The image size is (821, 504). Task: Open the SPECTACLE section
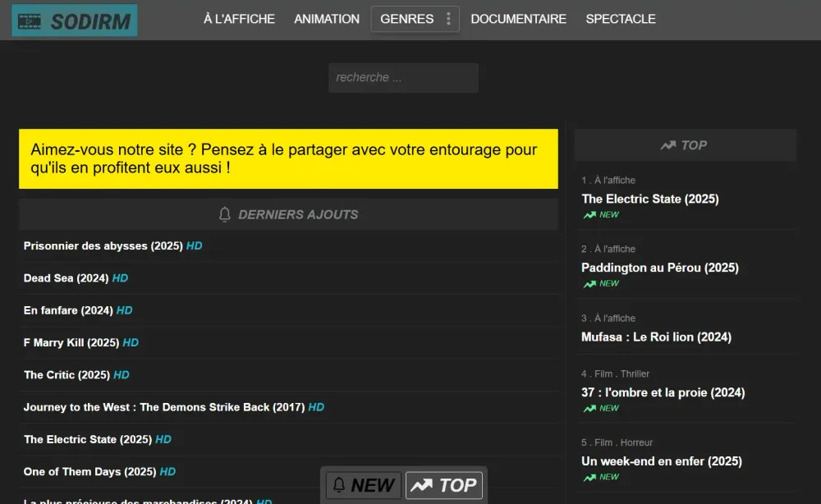(x=621, y=19)
